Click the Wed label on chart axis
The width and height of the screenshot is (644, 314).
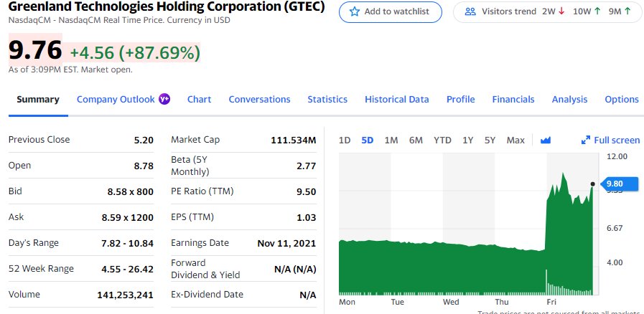[x=451, y=302]
